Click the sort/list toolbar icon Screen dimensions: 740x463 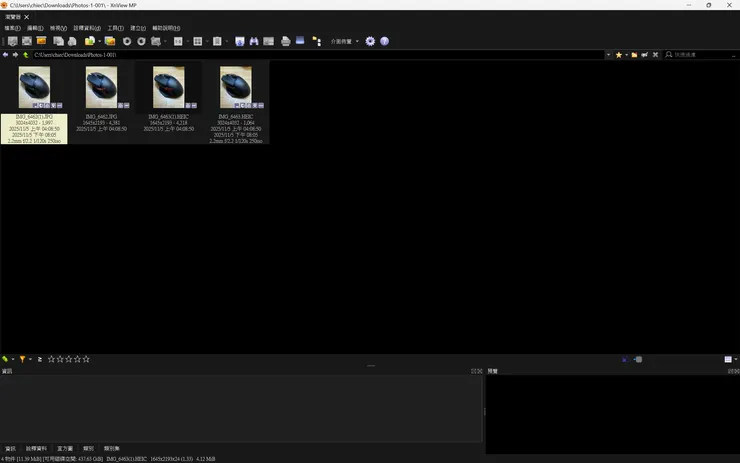[x=217, y=42]
